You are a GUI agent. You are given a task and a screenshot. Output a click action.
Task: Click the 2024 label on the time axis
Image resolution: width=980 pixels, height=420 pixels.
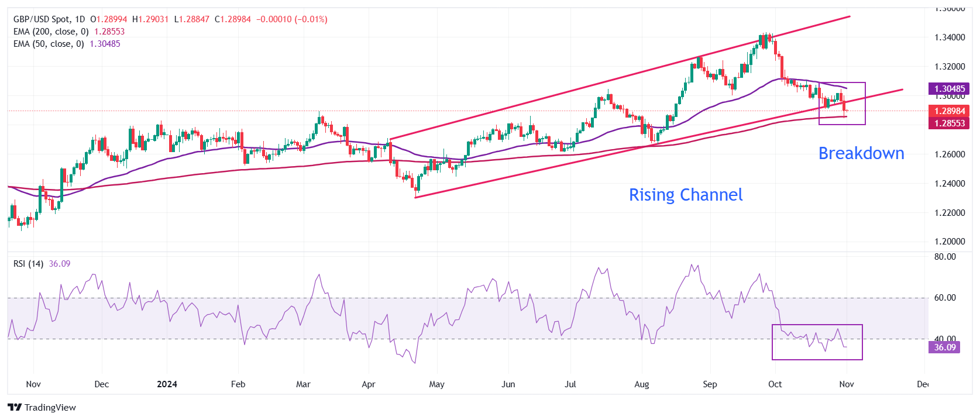(167, 384)
